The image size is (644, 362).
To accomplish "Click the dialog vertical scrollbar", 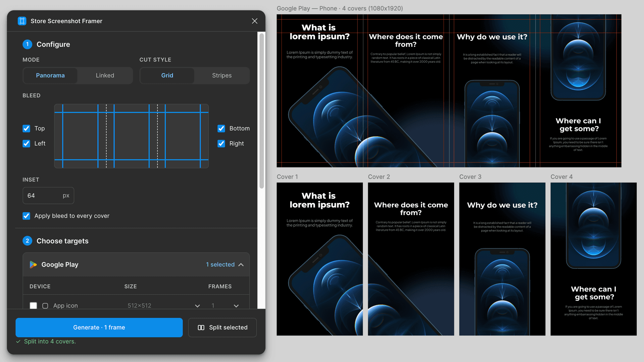I will pyautogui.click(x=261, y=111).
